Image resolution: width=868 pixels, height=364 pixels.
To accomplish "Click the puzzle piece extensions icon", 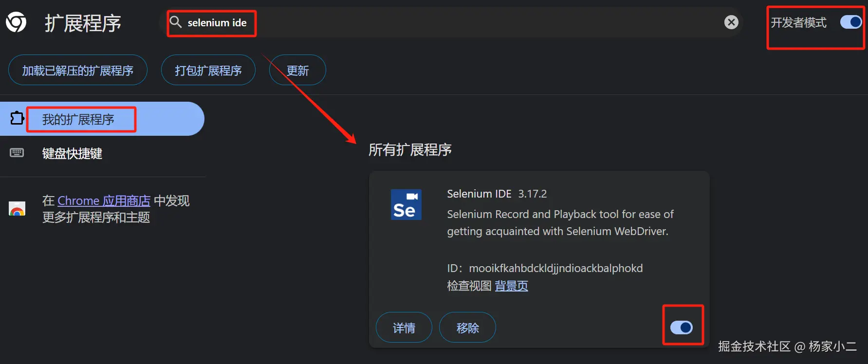I will tap(17, 118).
